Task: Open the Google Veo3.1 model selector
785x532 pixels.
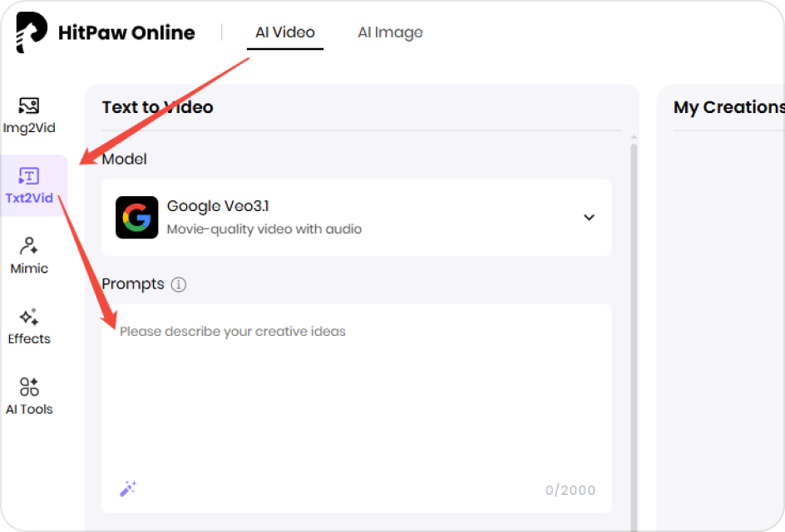Action: (356, 218)
